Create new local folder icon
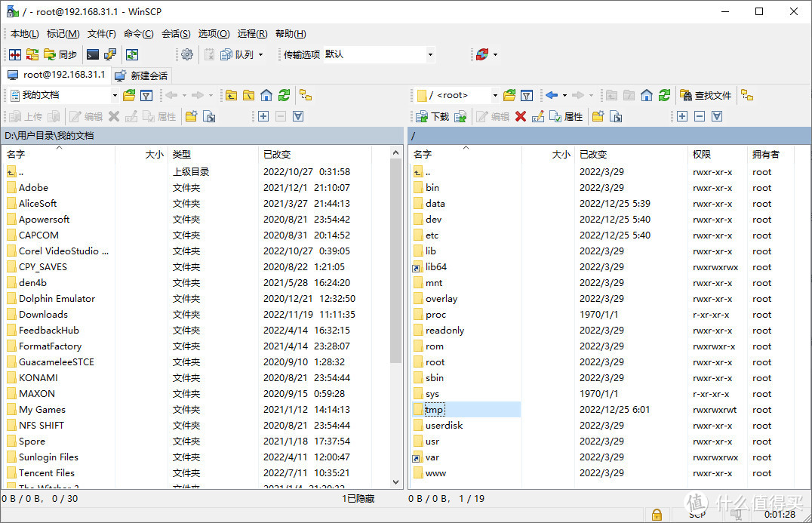 tap(191, 116)
